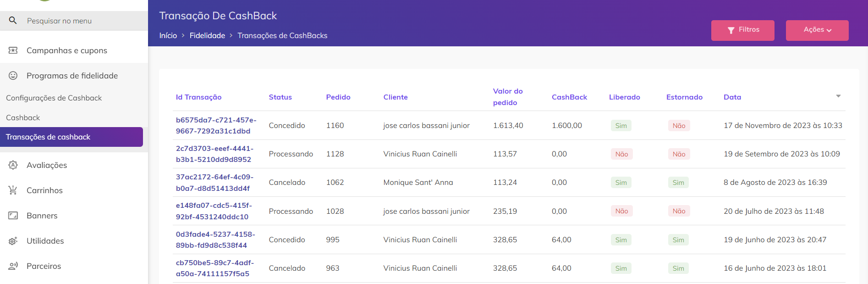Sort by Id Transação column header

tap(198, 97)
